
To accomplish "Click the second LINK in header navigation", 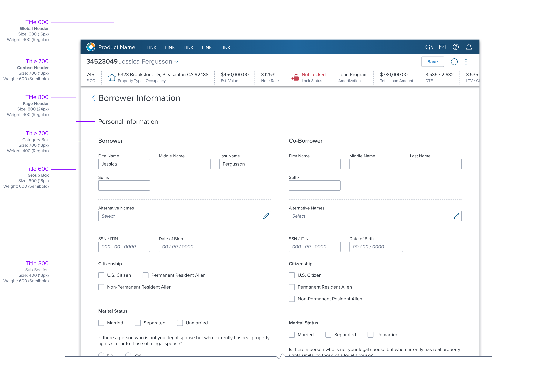I will [170, 47].
